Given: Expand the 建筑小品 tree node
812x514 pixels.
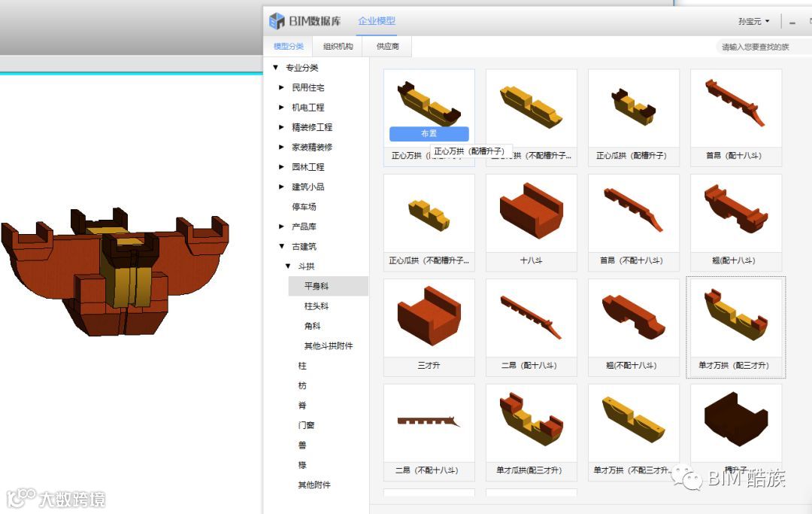Looking at the screenshot, I should click(281, 187).
